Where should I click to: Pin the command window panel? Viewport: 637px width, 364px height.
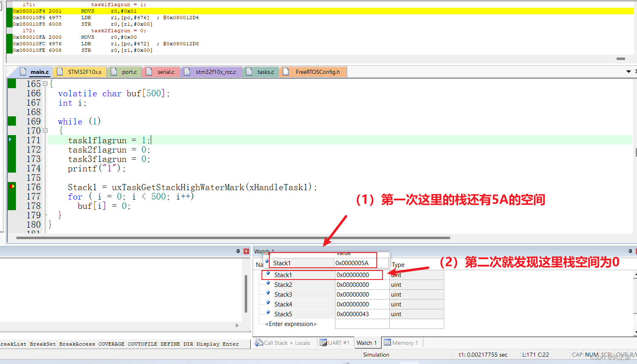point(238,251)
